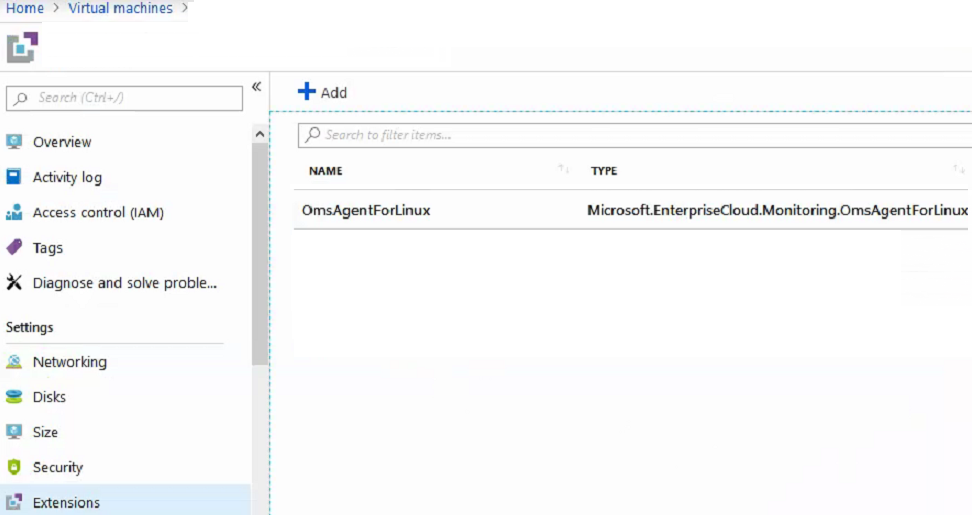Screen dimensions: 972x515
Task: Click the Size monitor icon
Action: [14, 432]
